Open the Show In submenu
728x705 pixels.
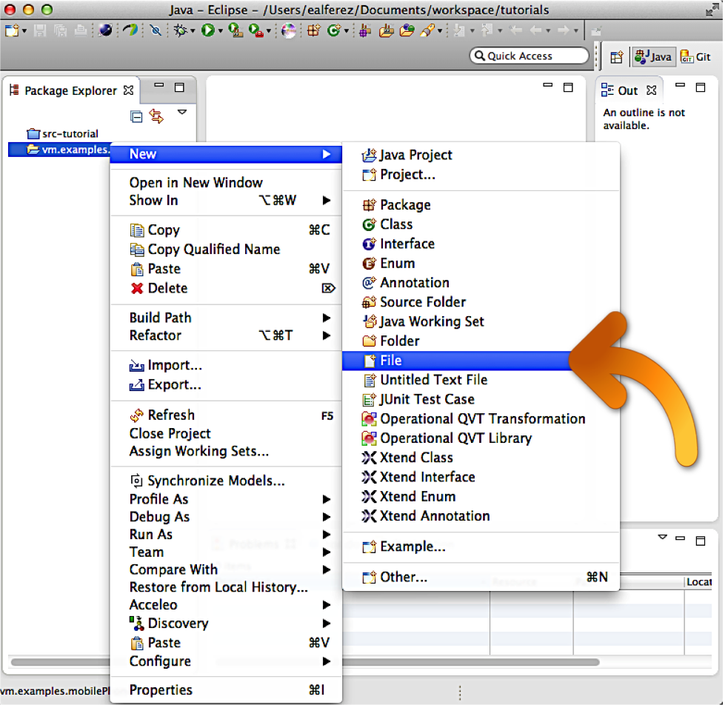pos(226,200)
